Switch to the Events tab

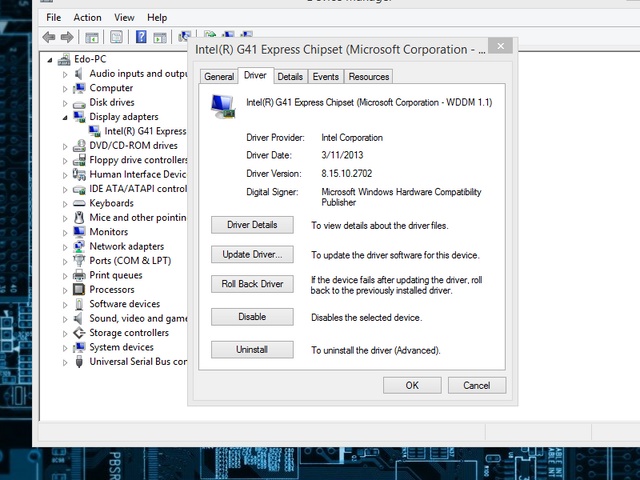click(326, 77)
